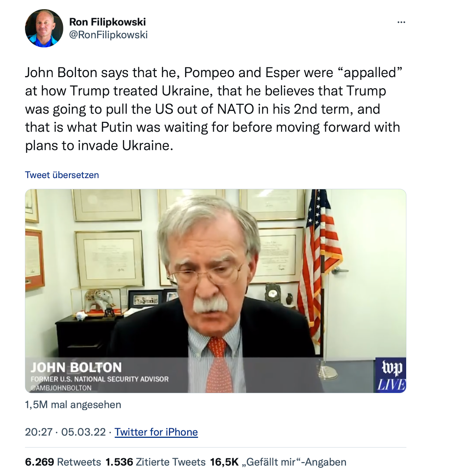Click the JOHN BOLTON name caption in video

(x=76, y=367)
